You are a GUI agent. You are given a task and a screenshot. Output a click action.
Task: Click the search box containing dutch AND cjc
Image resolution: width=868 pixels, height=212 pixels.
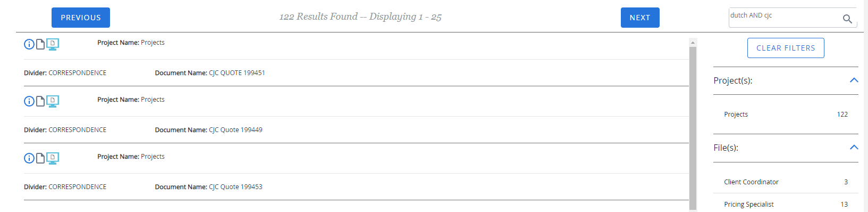[785, 17]
